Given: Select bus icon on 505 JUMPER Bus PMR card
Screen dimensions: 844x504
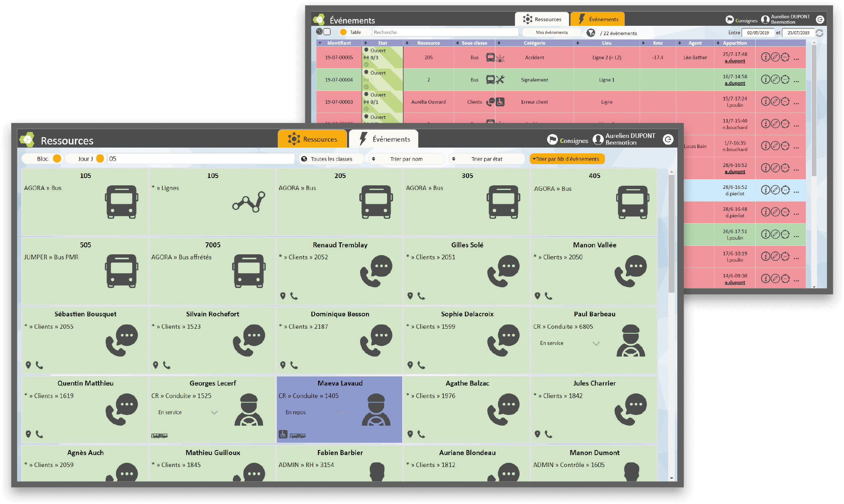Looking at the screenshot, I should (x=121, y=271).
